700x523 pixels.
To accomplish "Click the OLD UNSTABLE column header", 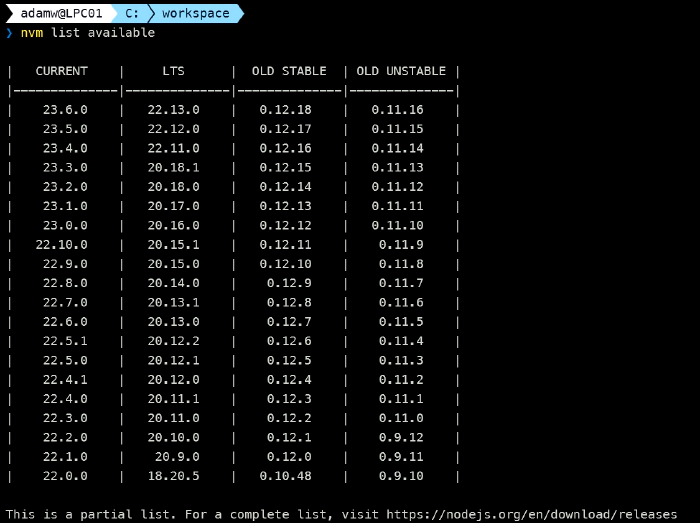I will coord(401,71).
